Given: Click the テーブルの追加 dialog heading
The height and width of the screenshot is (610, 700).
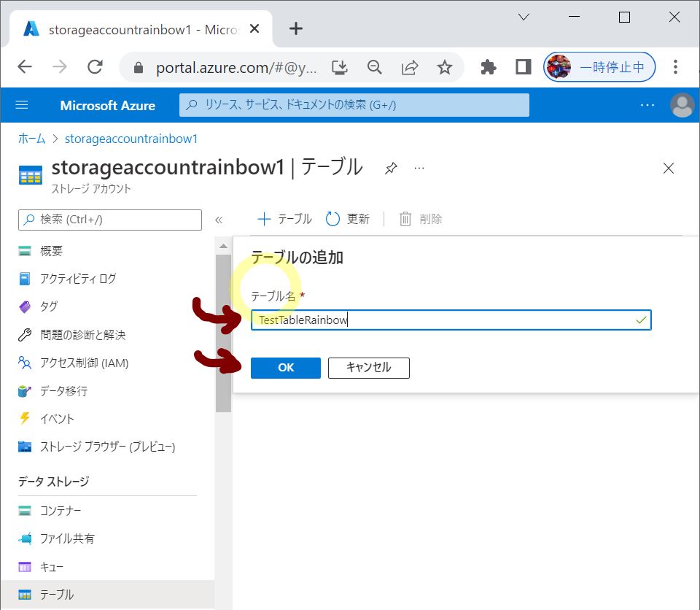Looking at the screenshot, I should (297, 258).
